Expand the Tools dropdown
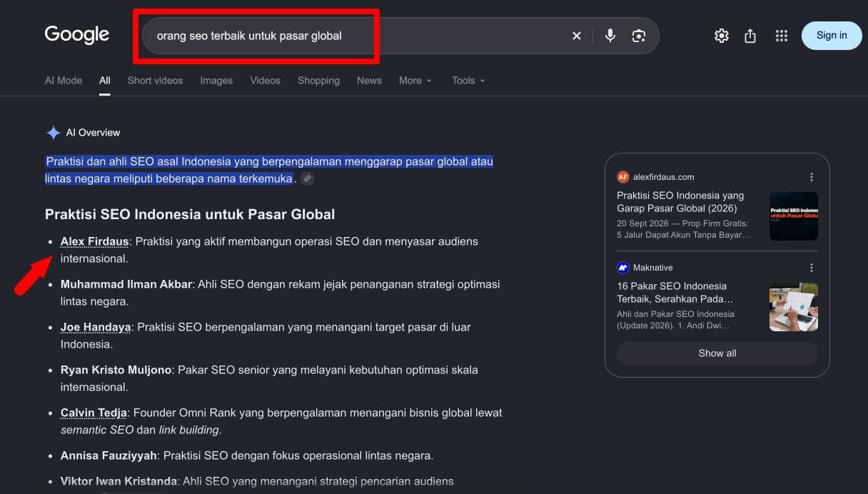The height and width of the screenshot is (494, 868). 468,81
